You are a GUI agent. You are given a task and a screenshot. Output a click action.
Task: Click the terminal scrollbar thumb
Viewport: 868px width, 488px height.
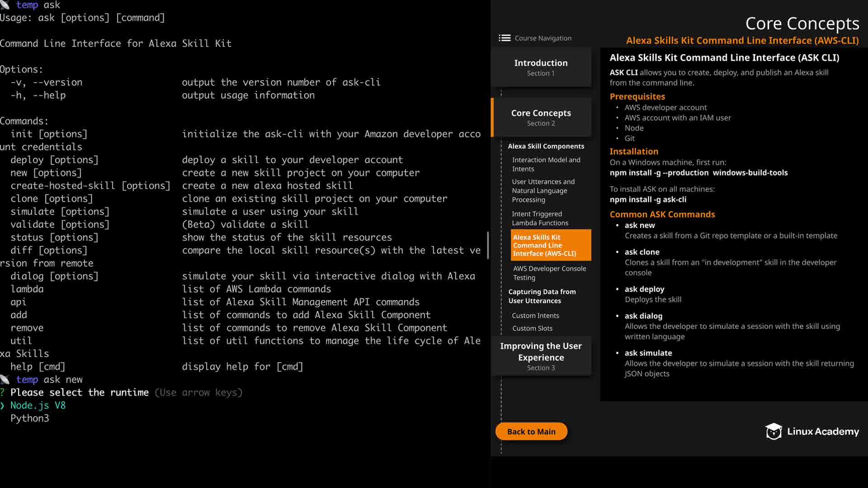pos(488,245)
